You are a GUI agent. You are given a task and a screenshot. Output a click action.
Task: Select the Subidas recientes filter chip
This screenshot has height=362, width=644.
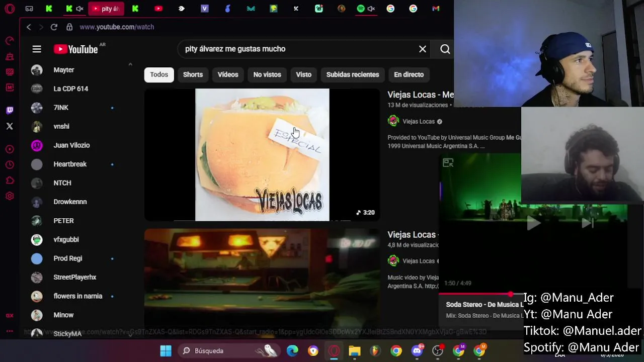coord(353,74)
